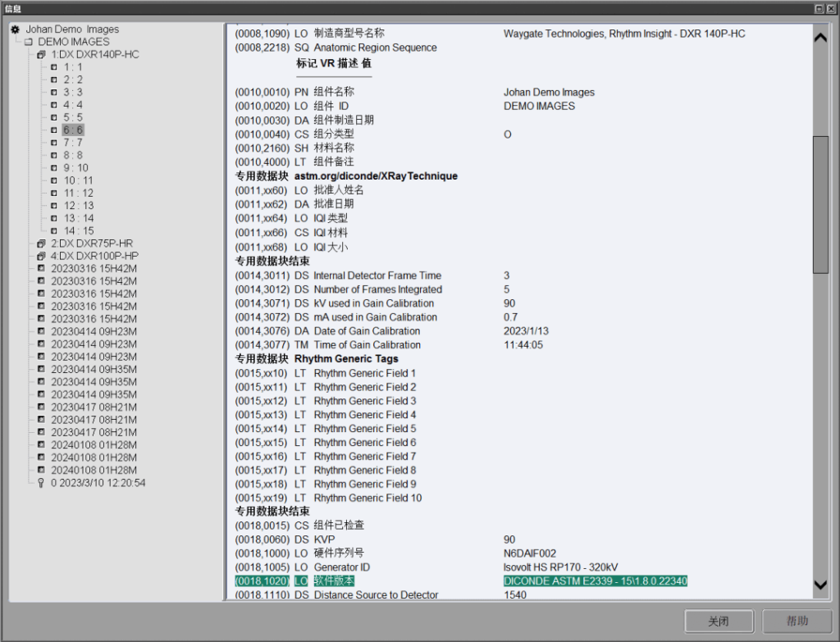Expand the 2:DX DXR75P-HR series node
This screenshot has height=642, width=840.
pos(41,244)
